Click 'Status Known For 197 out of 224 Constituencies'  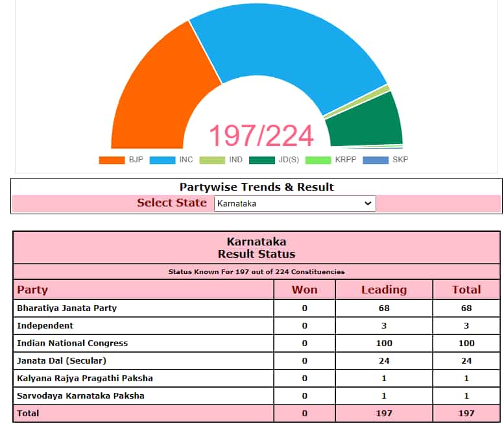256,271
